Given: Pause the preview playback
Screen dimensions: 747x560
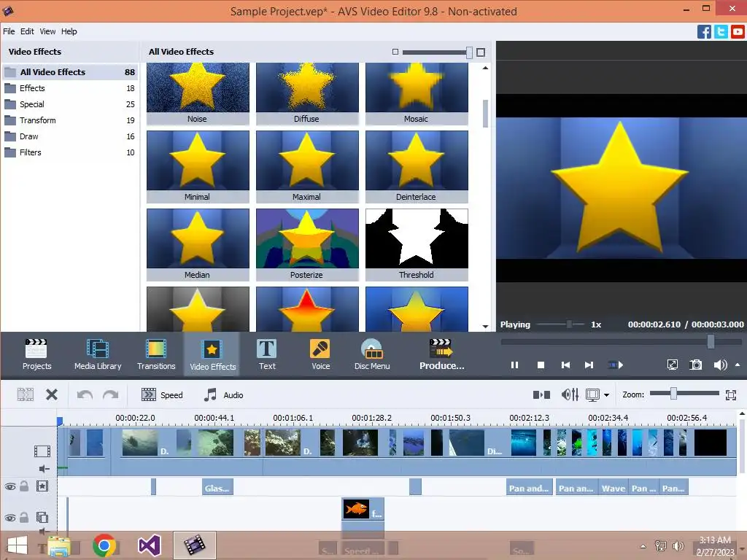Looking at the screenshot, I should pyautogui.click(x=514, y=365).
